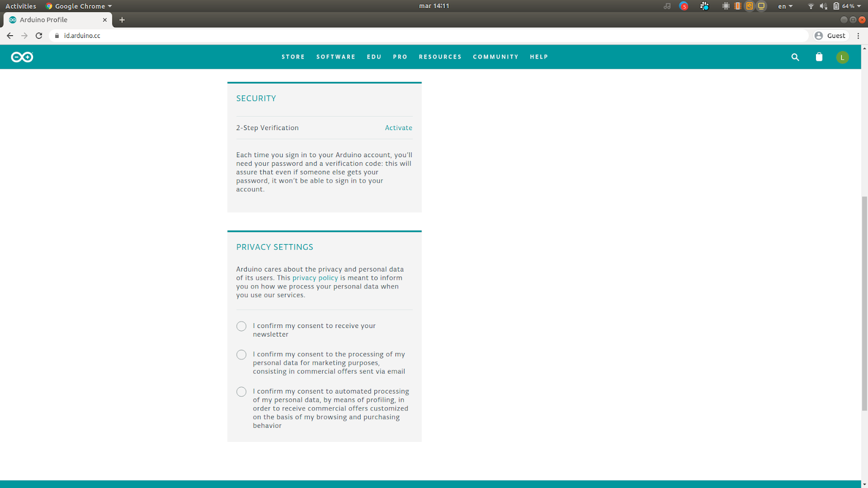Open the privacy policy link
The image size is (868, 488).
coord(315,278)
